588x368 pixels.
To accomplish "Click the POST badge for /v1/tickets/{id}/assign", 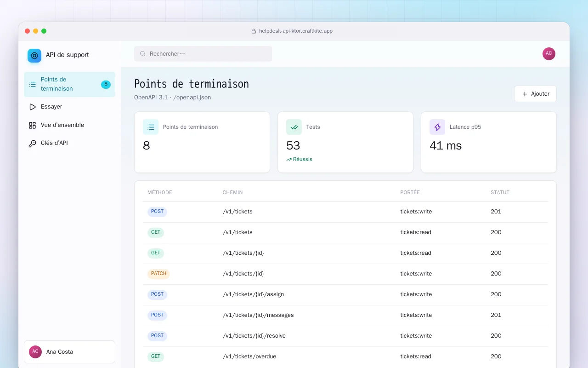I will point(157,294).
